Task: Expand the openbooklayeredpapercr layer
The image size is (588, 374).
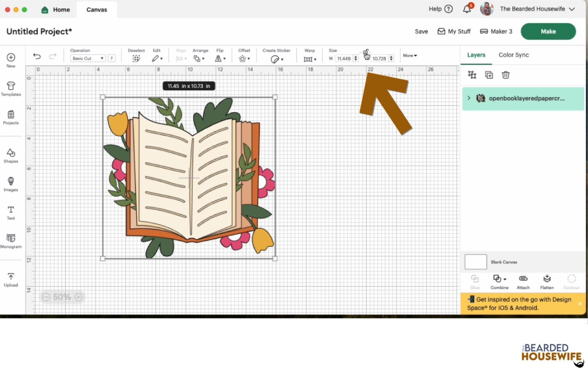Action: point(469,98)
